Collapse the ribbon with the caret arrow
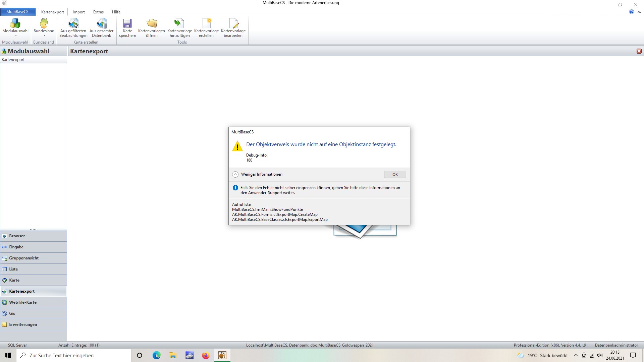This screenshot has height=362, width=644. (x=639, y=12)
